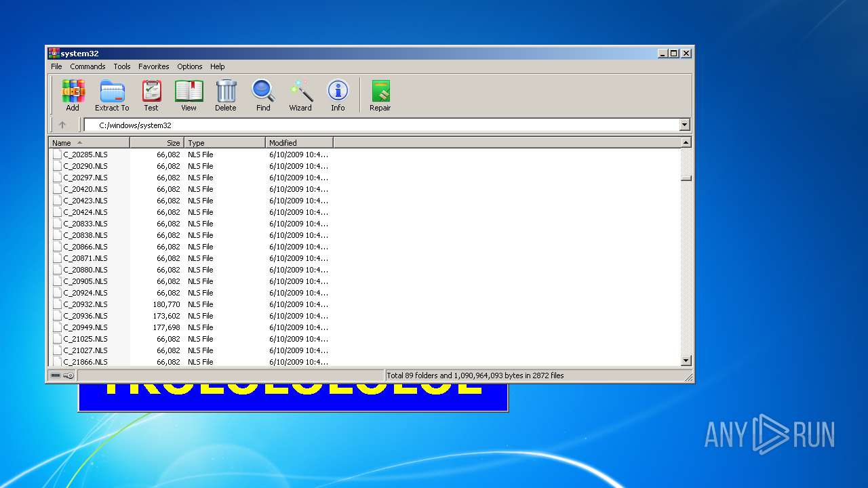Select file C_20936.NLS
The height and width of the screenshot is (488, 868).
click(x=85, y=316)
